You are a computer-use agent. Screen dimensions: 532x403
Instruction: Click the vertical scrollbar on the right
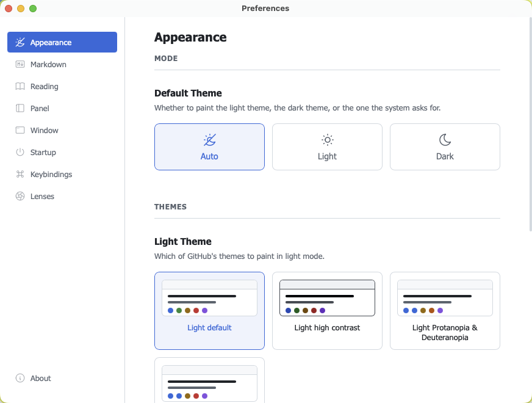pyautogui.click(x=530, y=124)
